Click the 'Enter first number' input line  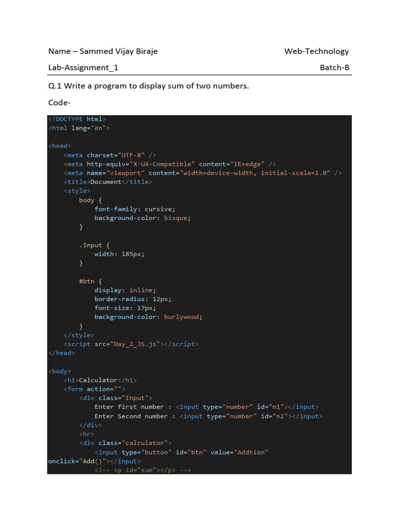(206, 407)
